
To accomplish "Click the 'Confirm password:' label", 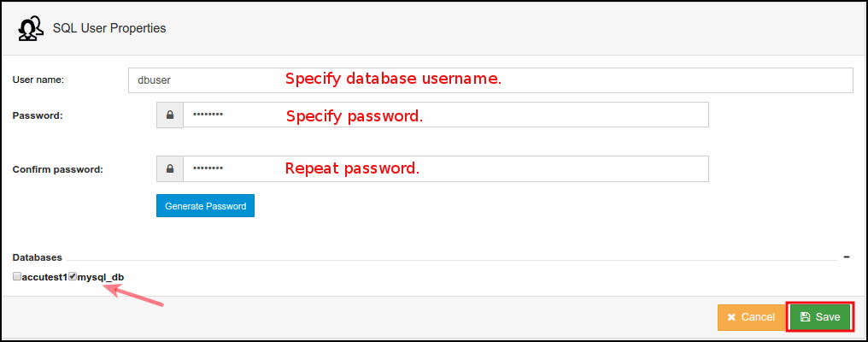I will (x=57, y=169).
